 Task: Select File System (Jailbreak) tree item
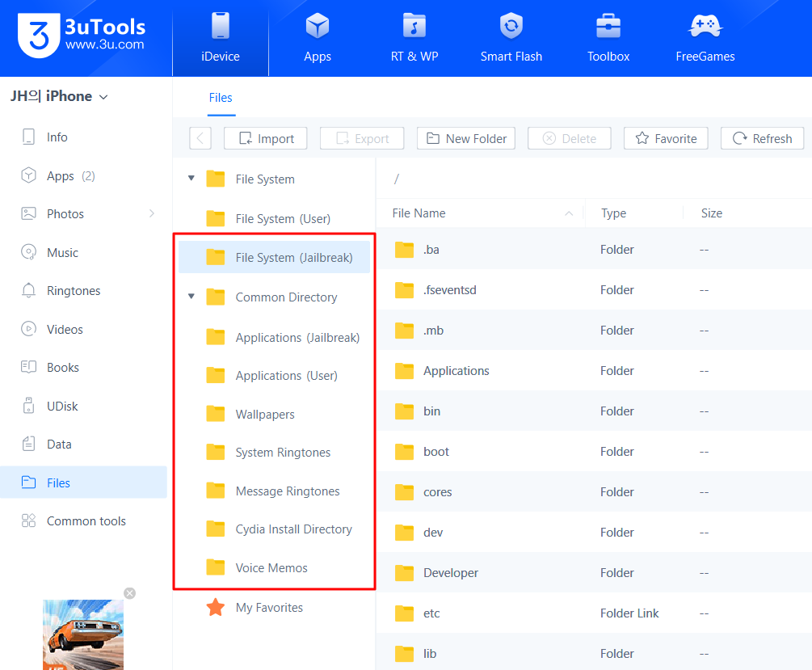(274, 258)
